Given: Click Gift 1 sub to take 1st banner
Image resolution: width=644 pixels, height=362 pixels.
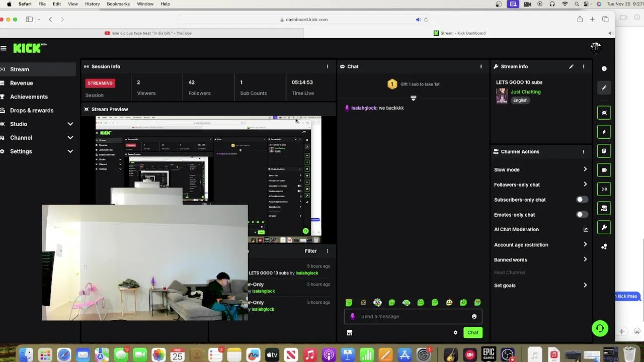Looking at the screenshot, I should tap(414, 84).
